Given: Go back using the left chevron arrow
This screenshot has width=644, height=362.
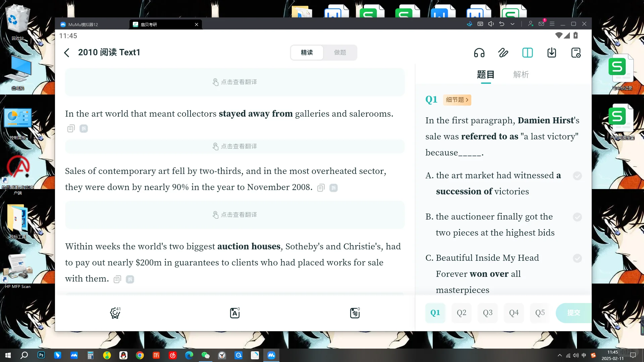Looking at the screenshot, I should pyautogui.click(x=67, y=53).
